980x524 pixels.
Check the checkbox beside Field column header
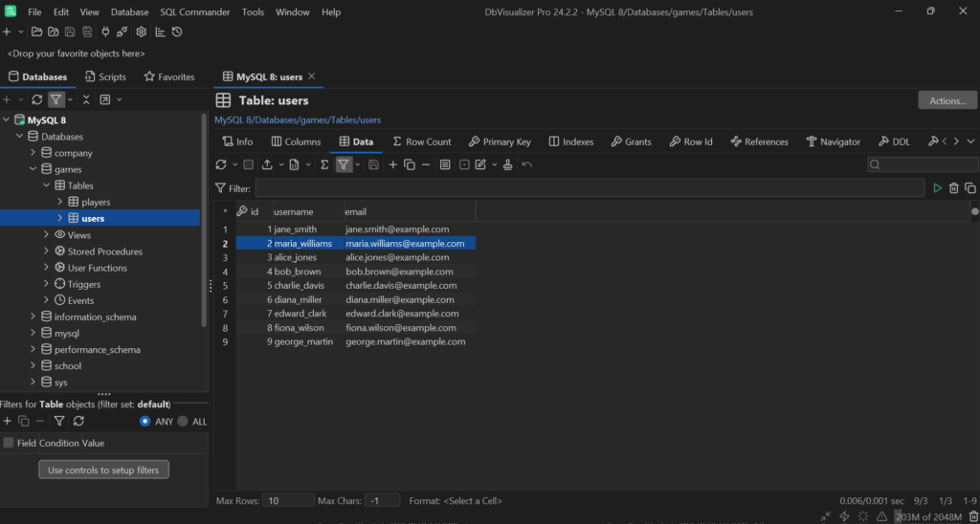9,443
